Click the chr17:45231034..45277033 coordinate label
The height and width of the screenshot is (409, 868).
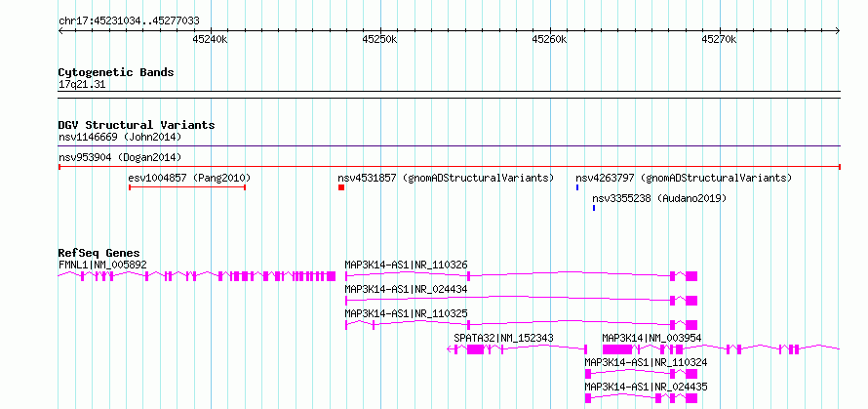(x=129, y=21)
